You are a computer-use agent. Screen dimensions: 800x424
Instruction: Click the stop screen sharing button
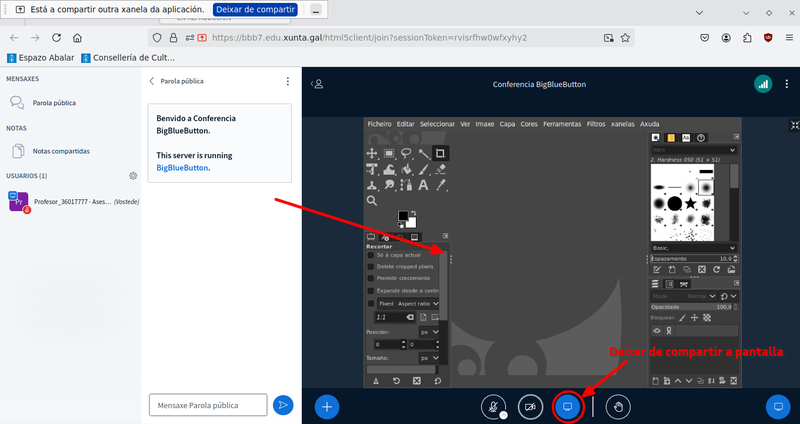click(x=567, y=406)
